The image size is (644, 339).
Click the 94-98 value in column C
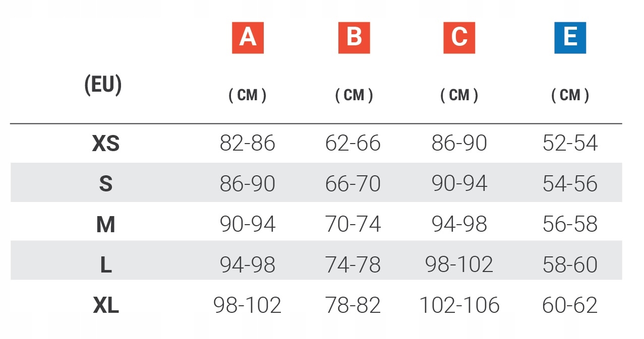[x=459, y=224]
